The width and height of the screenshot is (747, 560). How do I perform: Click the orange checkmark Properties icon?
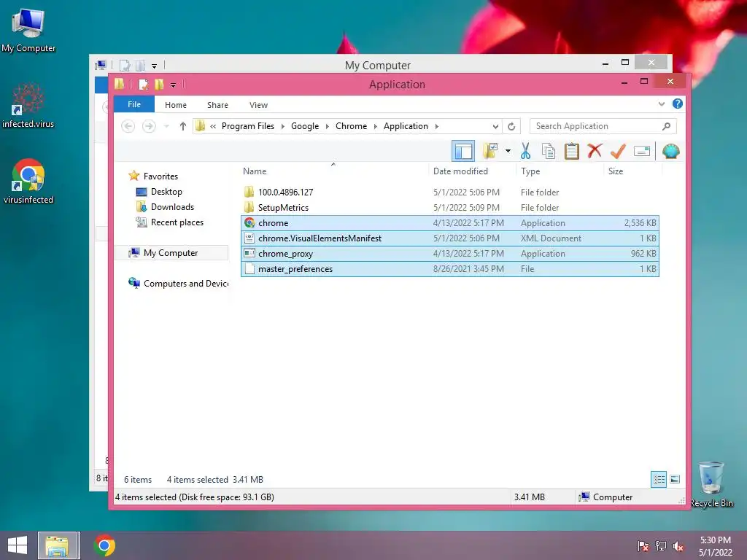click(x=618, y=152)
